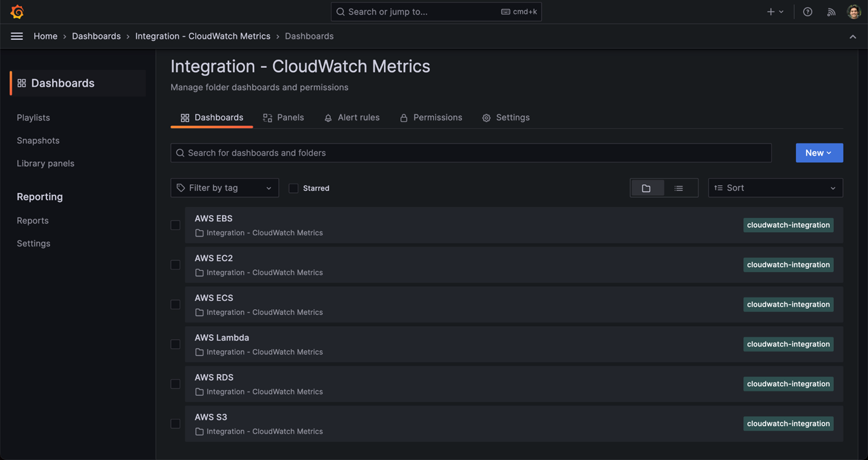The height and width of the screenshot is (460, 868).
Task: Check the AWS EBS row checkbox
Action: 175,225
